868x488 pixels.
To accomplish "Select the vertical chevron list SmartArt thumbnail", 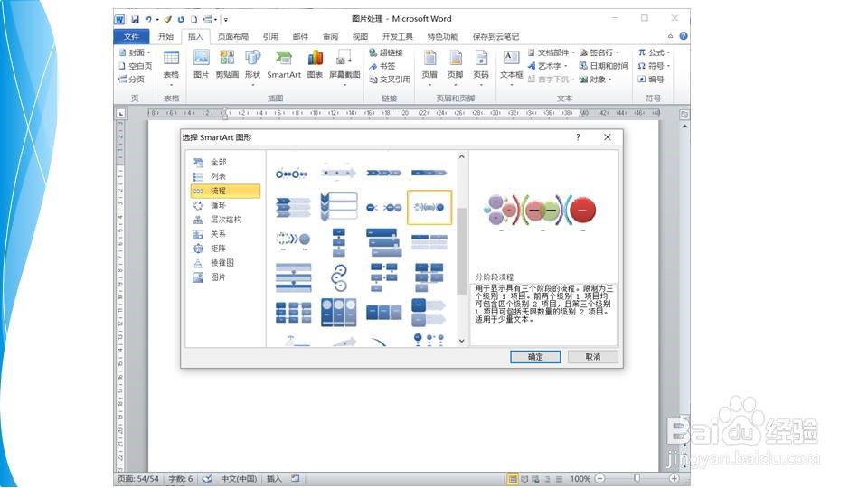I will click(339, 208).
